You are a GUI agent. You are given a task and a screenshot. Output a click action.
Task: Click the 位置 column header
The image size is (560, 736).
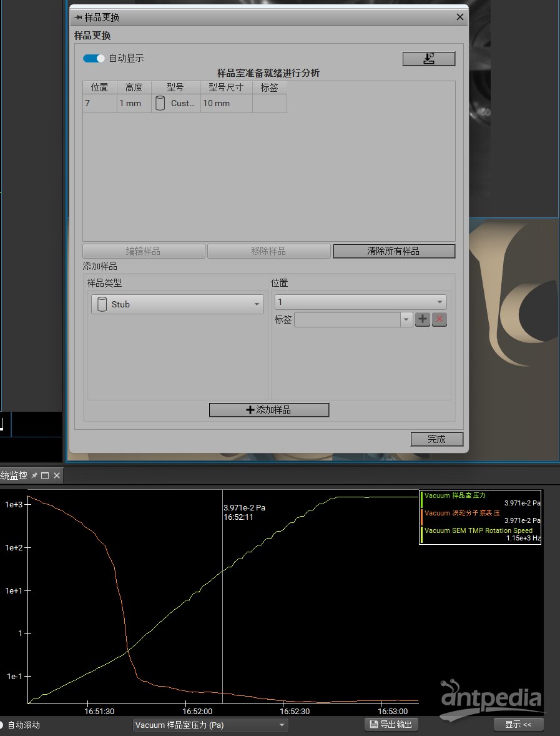pos(100,87)
